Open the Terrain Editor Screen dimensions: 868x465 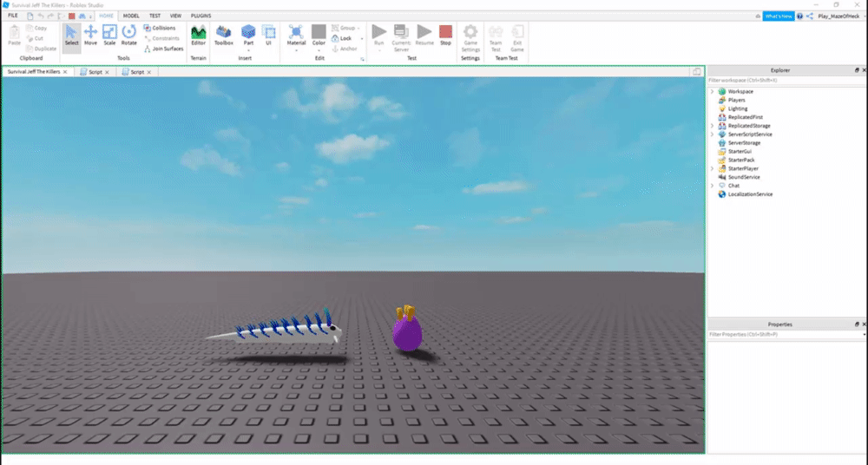tap(198, 36)
